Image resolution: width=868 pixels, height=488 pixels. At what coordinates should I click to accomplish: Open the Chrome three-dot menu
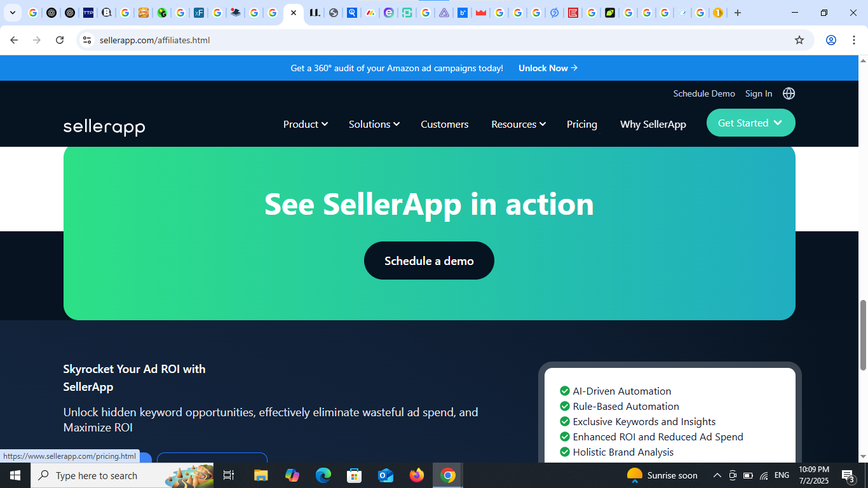coord(853,40)
